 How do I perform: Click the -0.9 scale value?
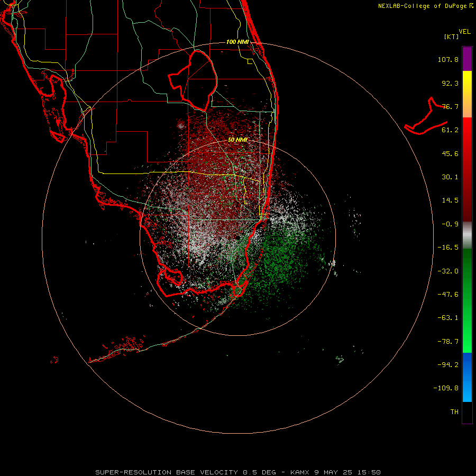point(450,224)
